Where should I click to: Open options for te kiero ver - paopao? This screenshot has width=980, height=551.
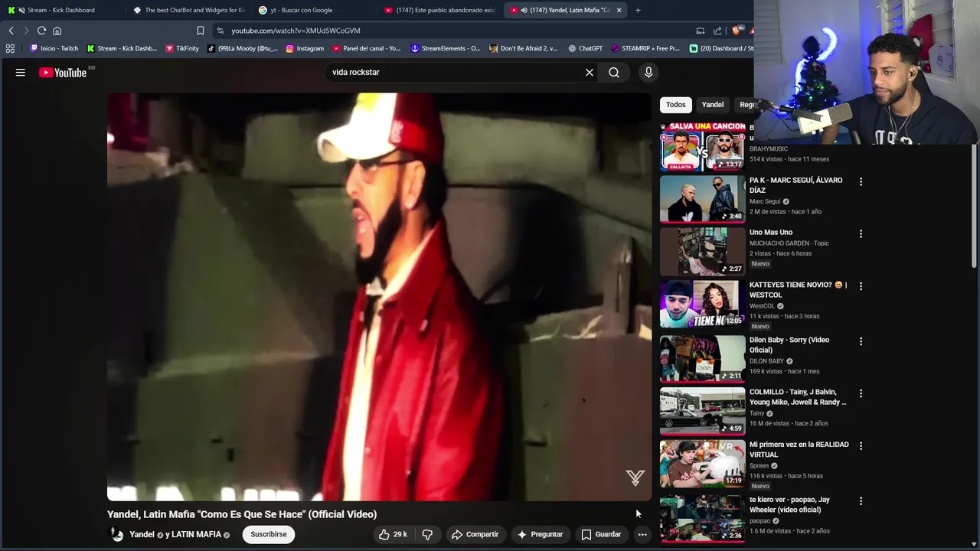point(861,500)
